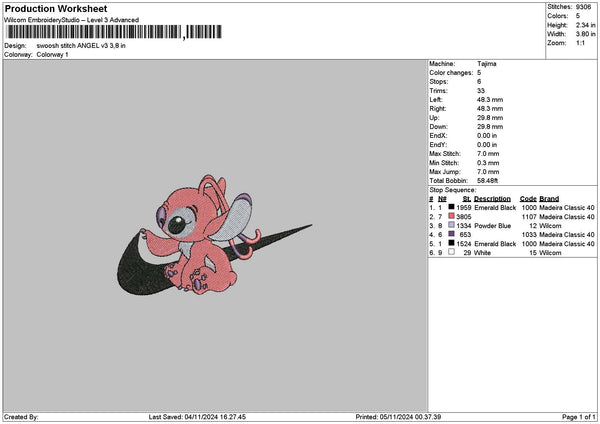Click the Width value 3.80 in
600x424 pixels.
[x=585, y=34]
